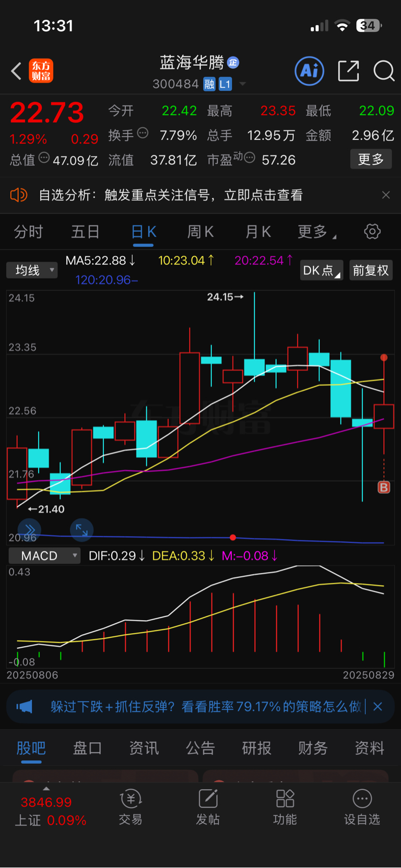
Task: Open the 东方财富 logo icon
Action: pyautogui.click(x=41, y=71)
